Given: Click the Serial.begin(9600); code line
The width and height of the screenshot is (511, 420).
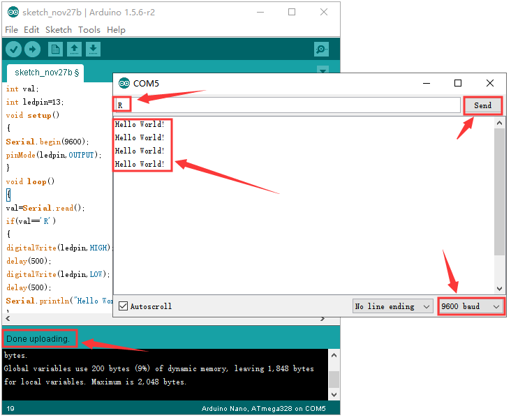Looking at the screenshot, I should point(47,142).
